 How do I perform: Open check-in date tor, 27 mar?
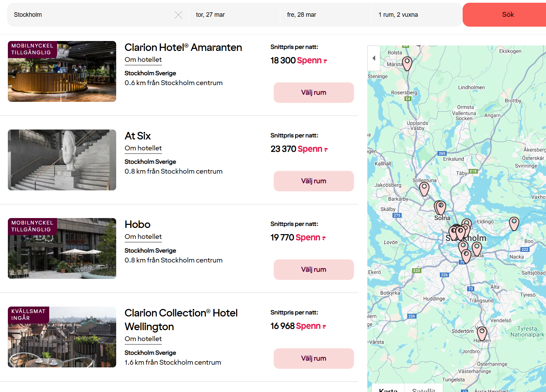click(234, 15)
